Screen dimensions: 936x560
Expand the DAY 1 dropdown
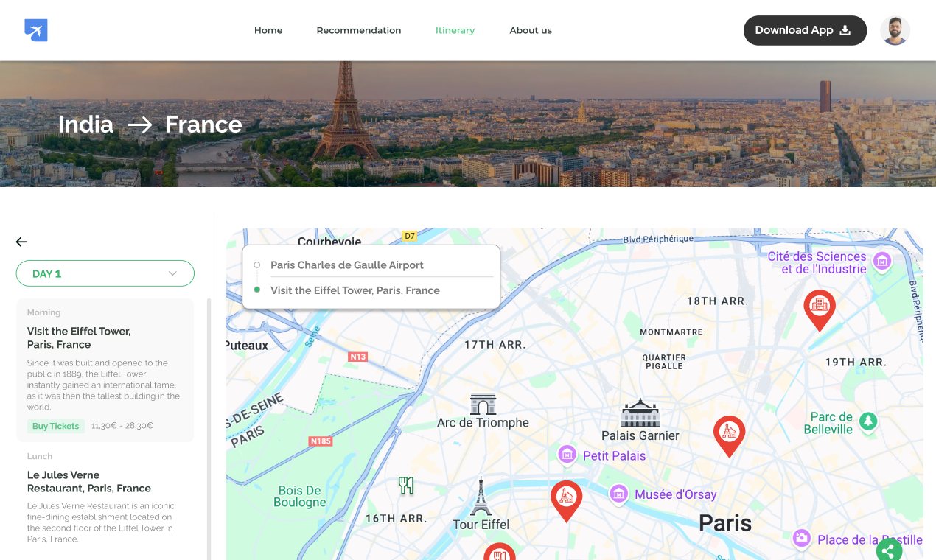105,273
